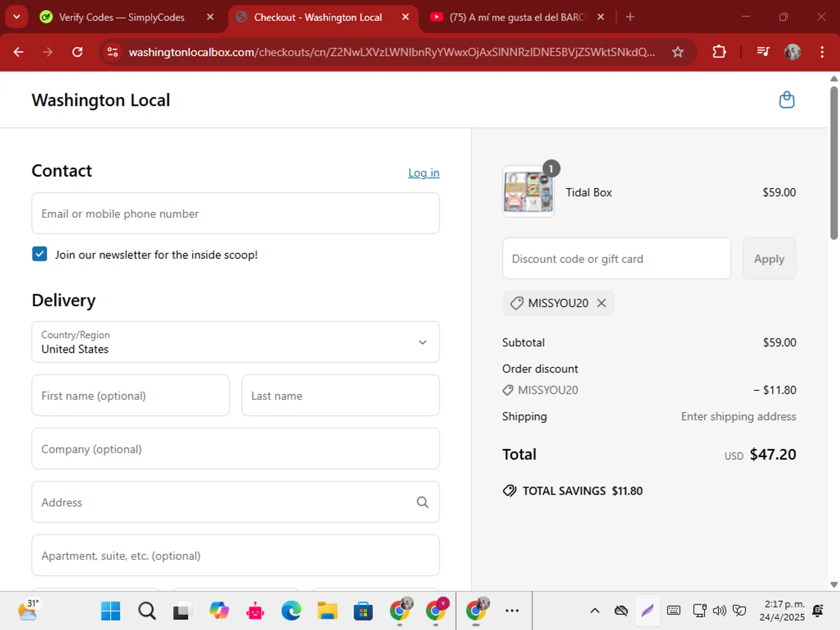Open the pink robot app on taskbar
The width and height of the screenshot is (840, 630).
point(255,611)
